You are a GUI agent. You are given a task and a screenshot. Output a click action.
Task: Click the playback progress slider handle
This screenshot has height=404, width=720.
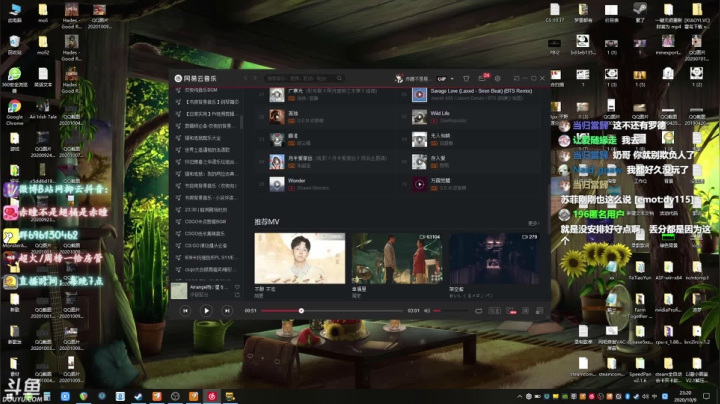coord(301,311)
